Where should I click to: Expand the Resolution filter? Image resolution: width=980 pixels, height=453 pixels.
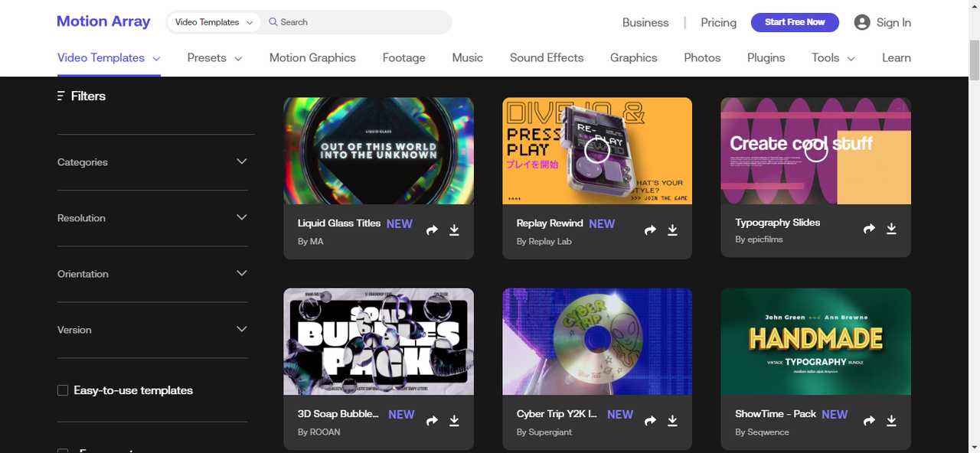152,218
